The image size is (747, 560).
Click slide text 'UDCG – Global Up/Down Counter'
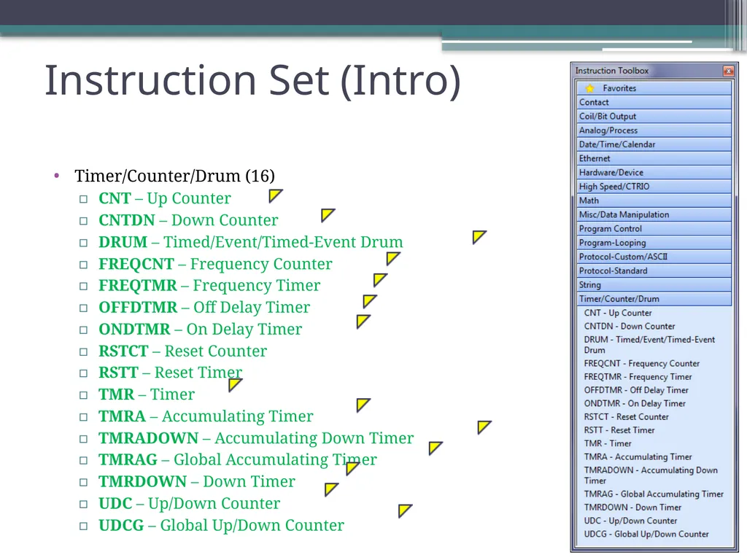point(221,525)
